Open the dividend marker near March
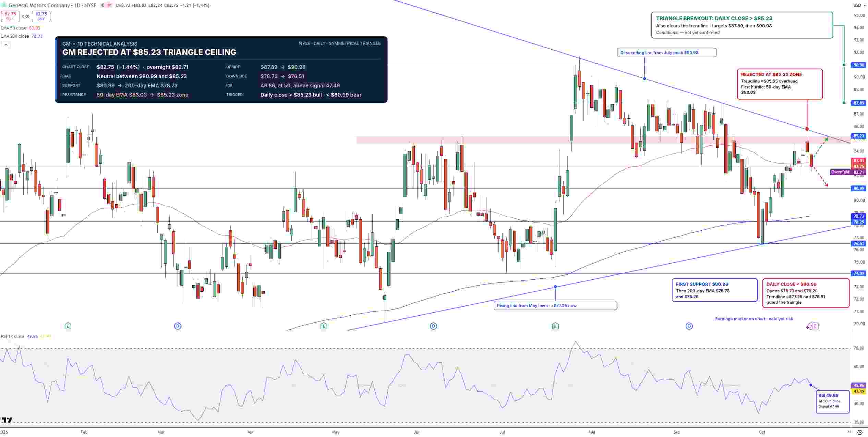The width and height of the screenshot is (868, 437). pos(178,326)
